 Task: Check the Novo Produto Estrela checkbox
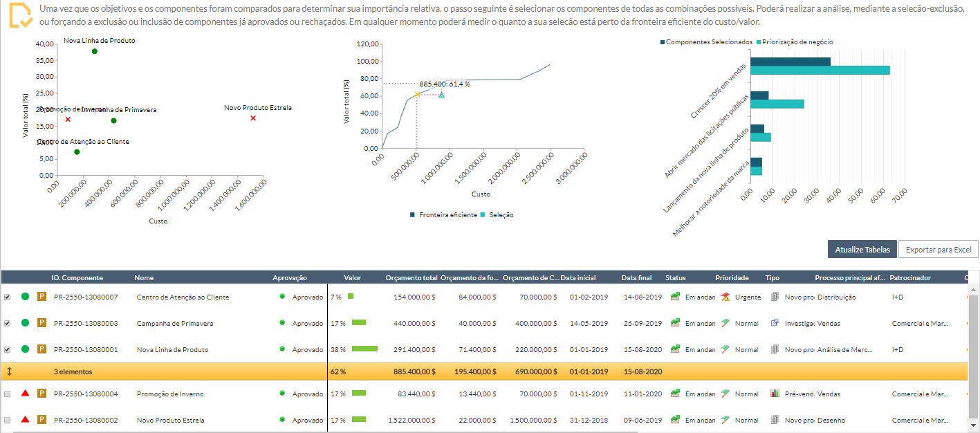click(8, 420)
